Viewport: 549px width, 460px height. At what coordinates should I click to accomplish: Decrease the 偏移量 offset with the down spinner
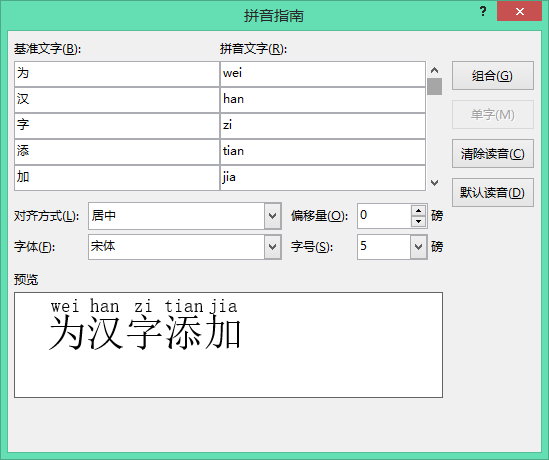(x=418, y=221)
